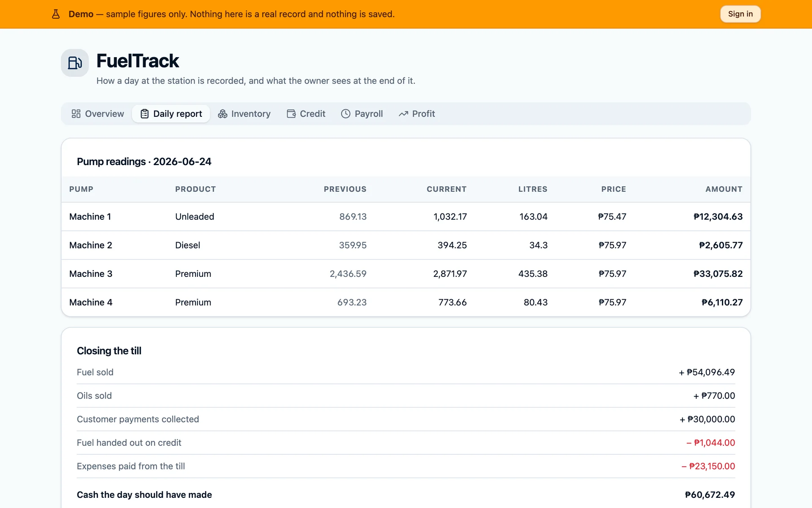
Task: Click the Unleaded product cell
Action: pos(195,217)
